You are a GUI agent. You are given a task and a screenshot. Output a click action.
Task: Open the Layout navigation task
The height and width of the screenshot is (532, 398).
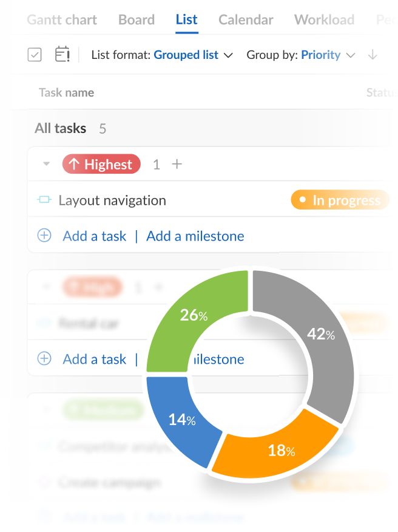tap(112, 200)
